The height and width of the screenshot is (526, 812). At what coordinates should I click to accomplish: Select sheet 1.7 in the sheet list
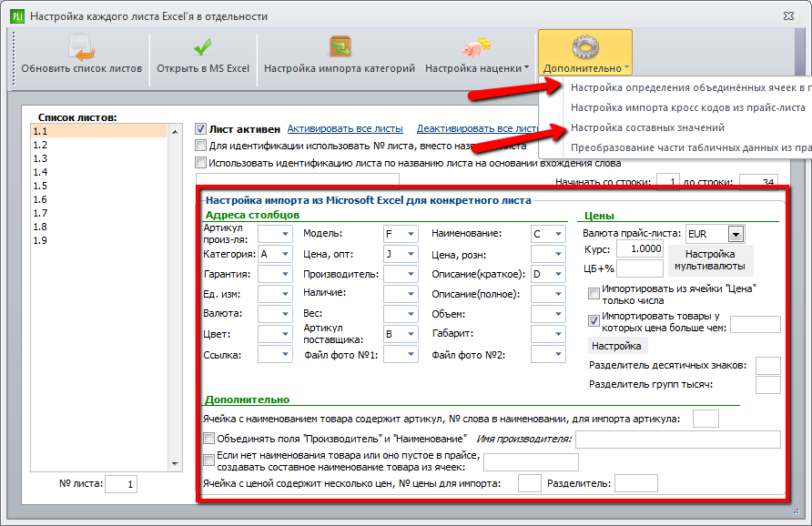[98, 213]
